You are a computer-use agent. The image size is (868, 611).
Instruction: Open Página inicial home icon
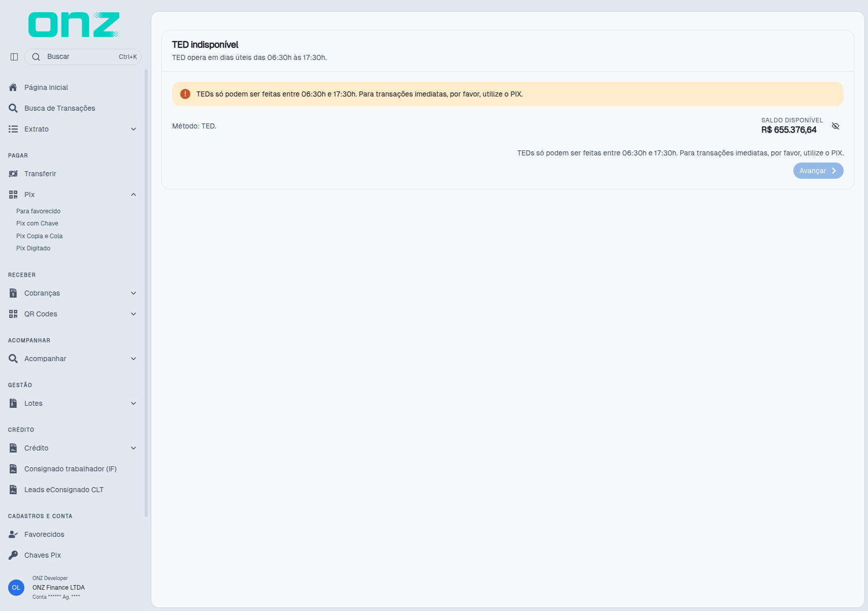13,87
